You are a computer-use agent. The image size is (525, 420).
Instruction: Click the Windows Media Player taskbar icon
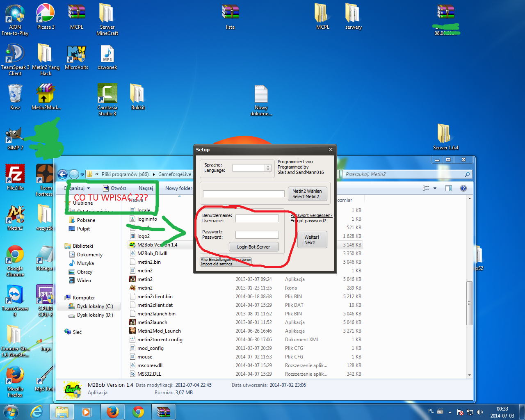(87, 412)
